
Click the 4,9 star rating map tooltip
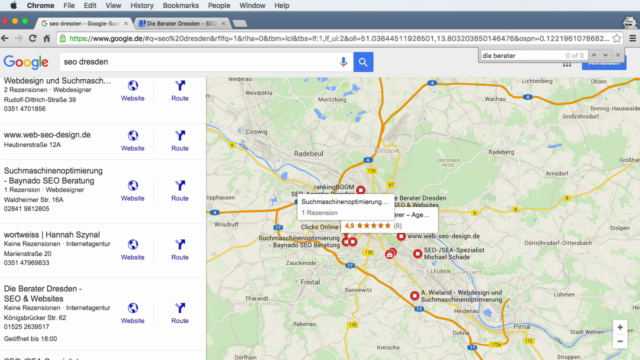pyautogui.click(x=389, y=225)
